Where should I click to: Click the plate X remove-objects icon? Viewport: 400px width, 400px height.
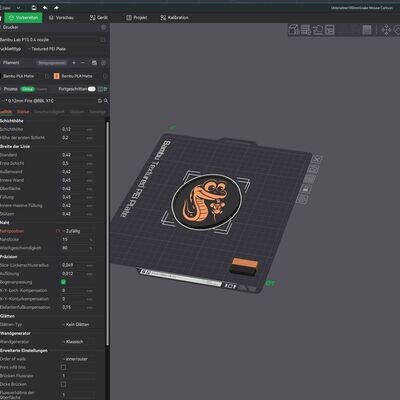[317, 159]
